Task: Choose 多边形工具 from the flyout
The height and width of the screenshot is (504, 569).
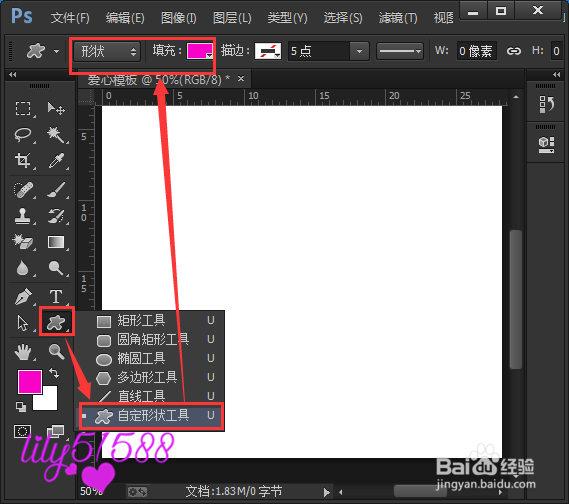Action: click(x=151, y=377)
